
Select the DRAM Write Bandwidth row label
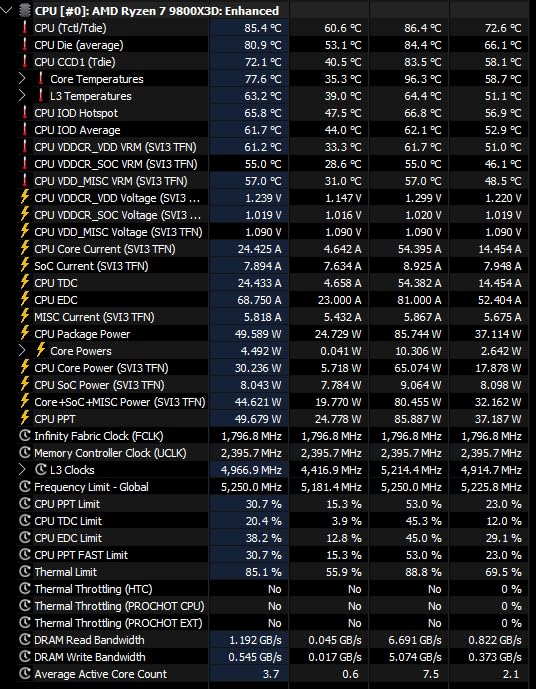point(90,657)
